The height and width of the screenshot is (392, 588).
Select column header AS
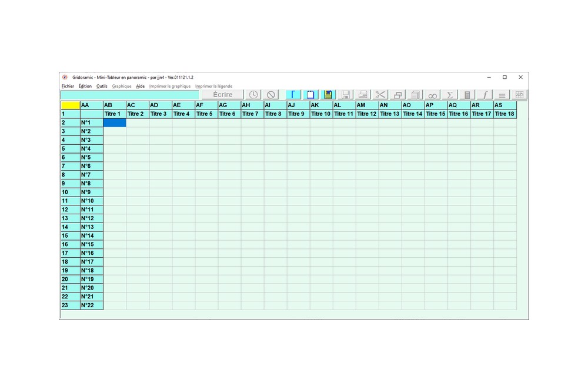click(x=505, y=105)
